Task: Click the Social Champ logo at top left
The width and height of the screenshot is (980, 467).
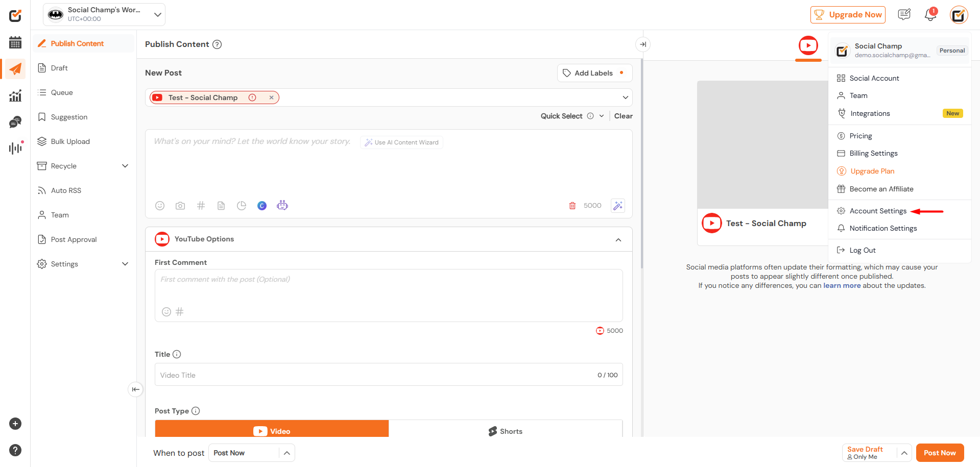Action: [15, 15]
